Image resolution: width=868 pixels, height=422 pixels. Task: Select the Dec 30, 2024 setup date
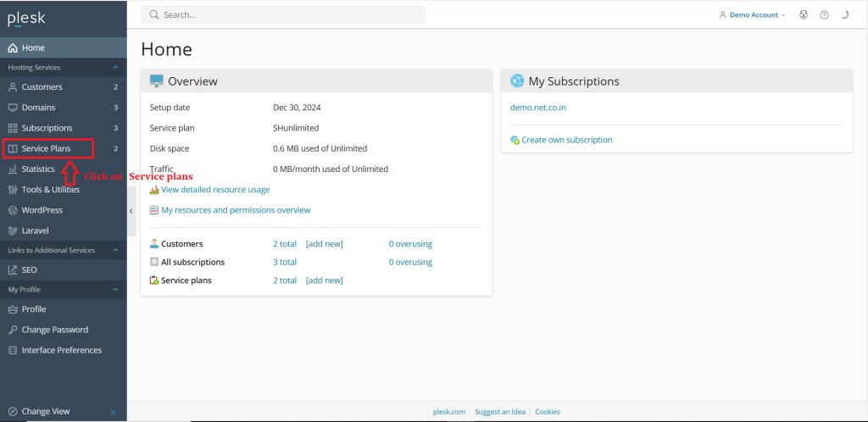pyautogui.click(x=297, y=108)
